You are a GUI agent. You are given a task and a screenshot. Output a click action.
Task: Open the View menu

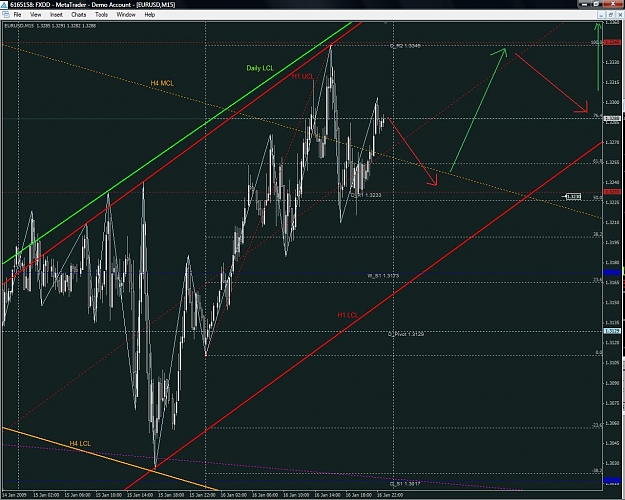pos(35,15)
